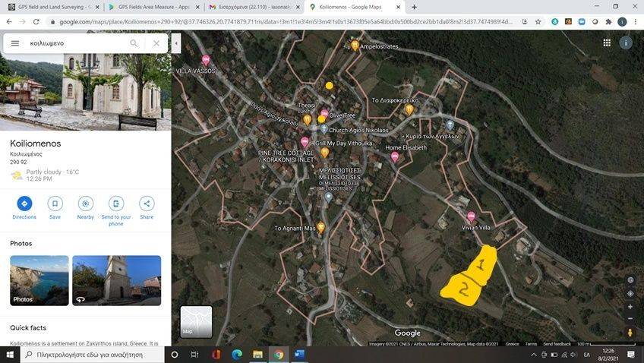Open the Google Maps hamburger menu
Screen dimensions: 644x363
click(14, 43)
